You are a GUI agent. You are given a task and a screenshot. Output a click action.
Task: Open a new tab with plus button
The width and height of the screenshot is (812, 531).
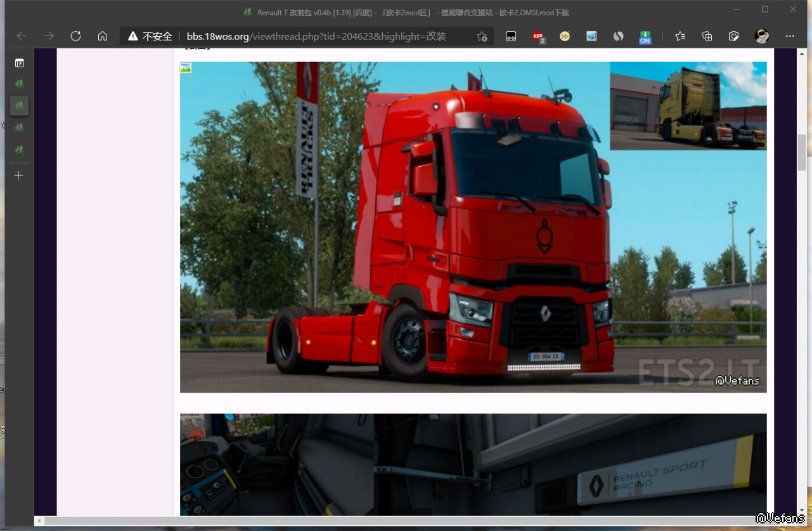click(19, 175)
